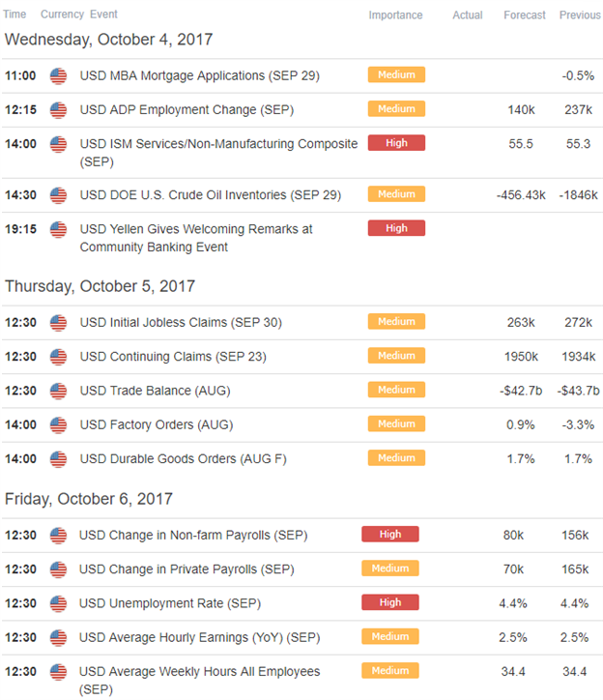603x700 pixels.
Task: Open USD Average Hourly Earnings event
Action: pos(199,637)
